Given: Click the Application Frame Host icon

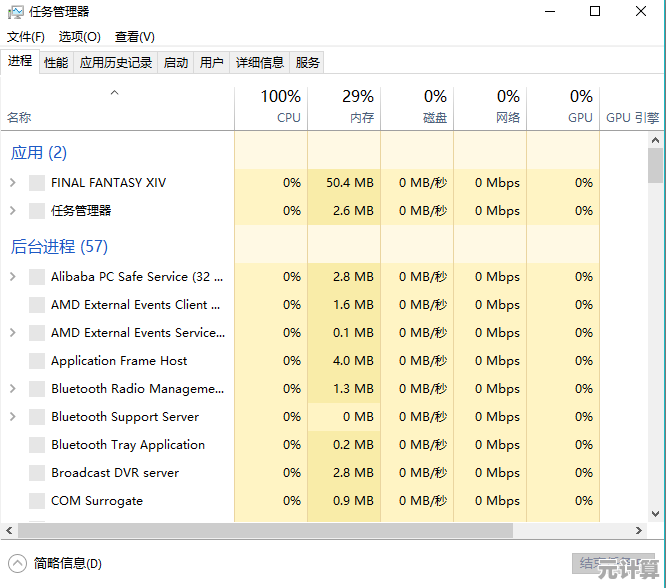Looking at the screenshot, I should pos(37,361).
